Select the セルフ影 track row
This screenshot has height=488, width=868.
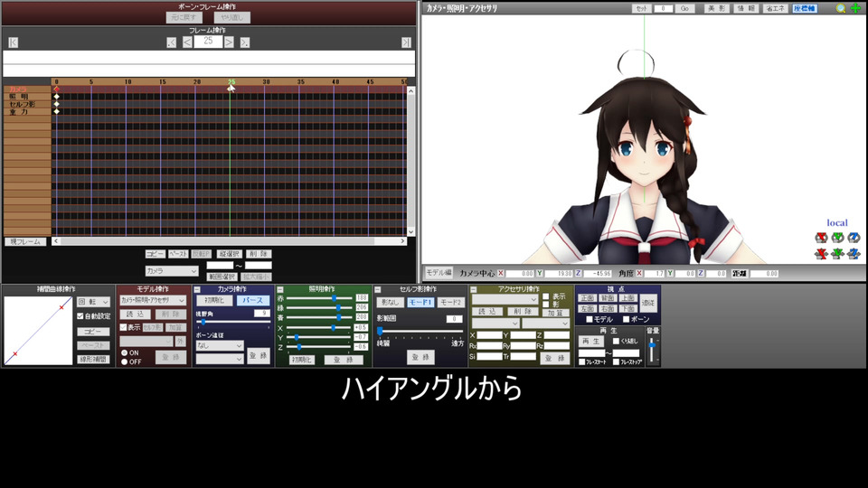[26, 104]
